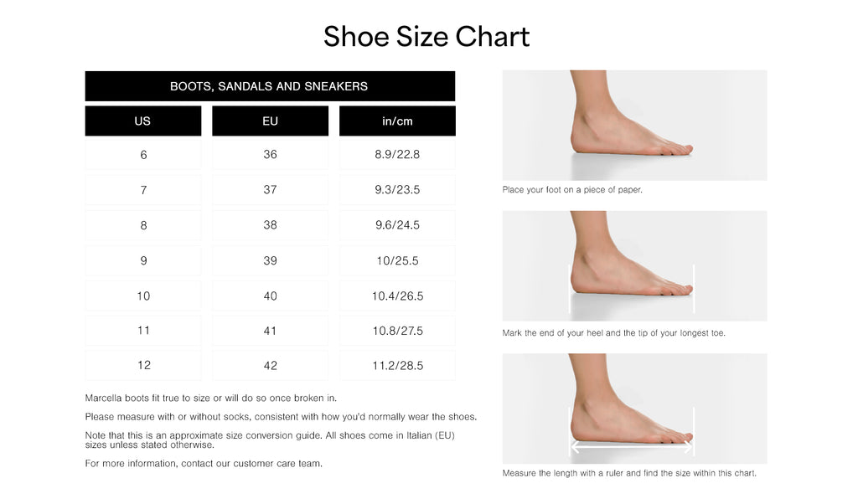Open the foot on paper image
This screenshot has height=504, width=858.
(634, 125)
